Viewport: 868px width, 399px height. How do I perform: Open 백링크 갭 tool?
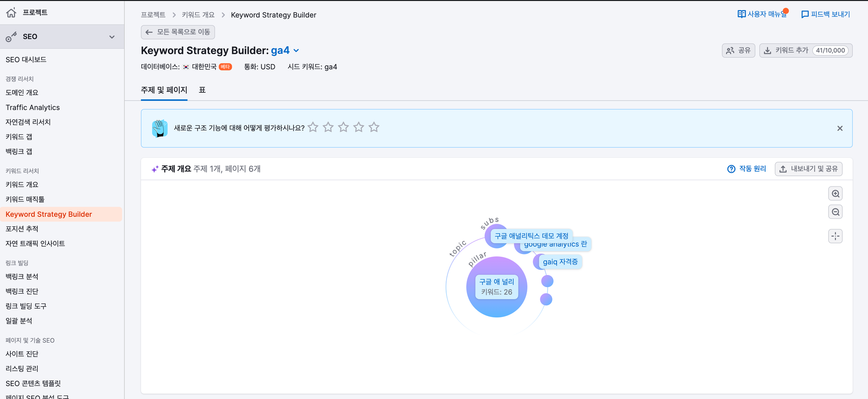pyautogui.click(x=19, y=152)
